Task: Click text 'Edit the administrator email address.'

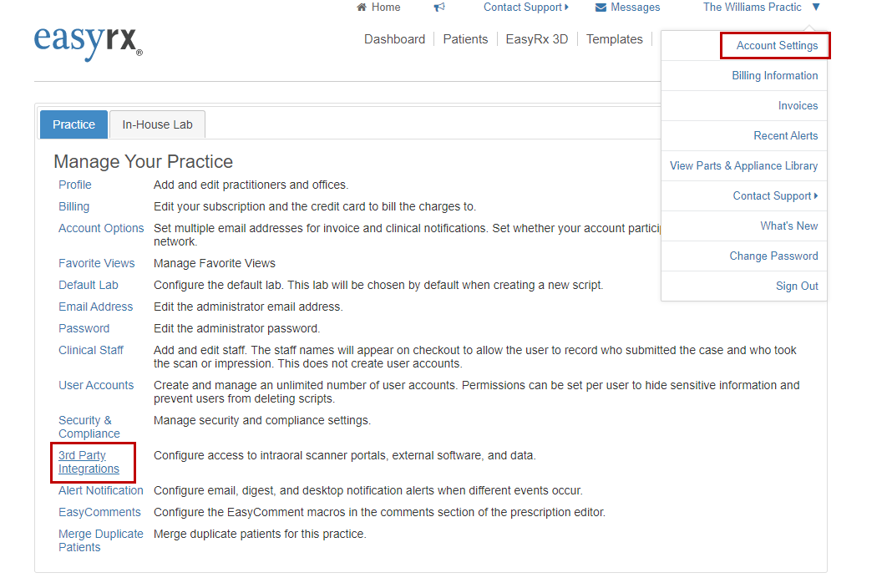Action: (248, 307)
